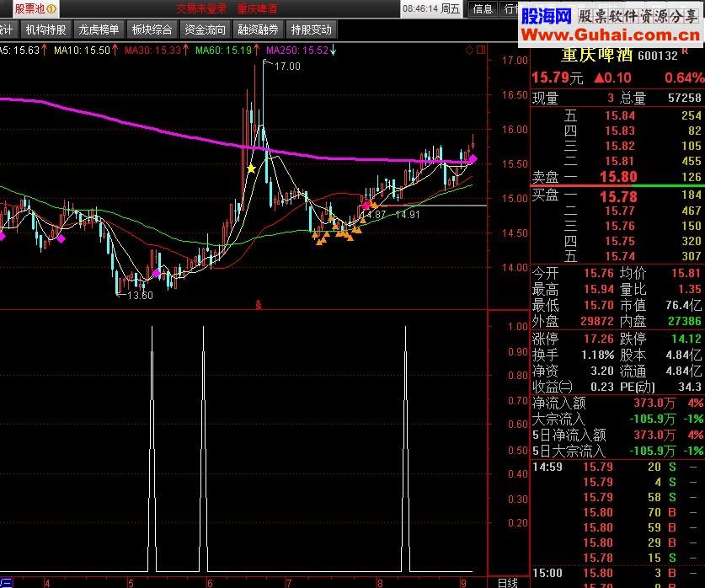Image resolution: width=705 pixels, height=588 pixels.
Task: Click the red up arrow beside MA5
Action: [44, 50]
